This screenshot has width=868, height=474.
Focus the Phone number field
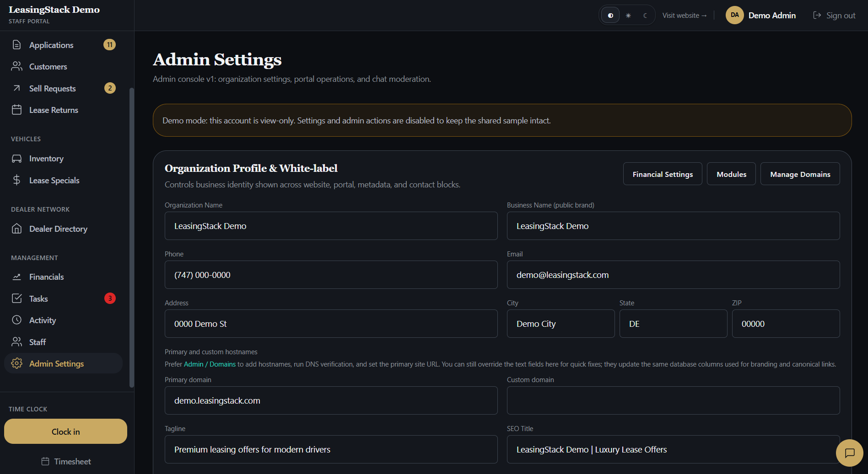coord(331,275)
